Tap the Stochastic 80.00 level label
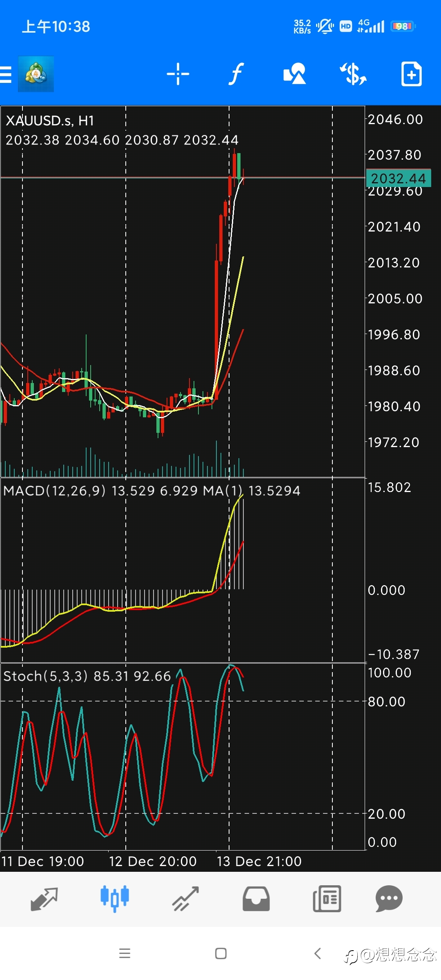 pyautogui.click(x=387, y=702)
